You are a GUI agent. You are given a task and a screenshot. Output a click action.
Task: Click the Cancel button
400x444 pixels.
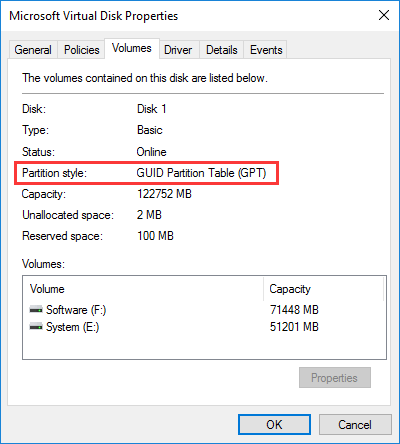tap(355, 425)
